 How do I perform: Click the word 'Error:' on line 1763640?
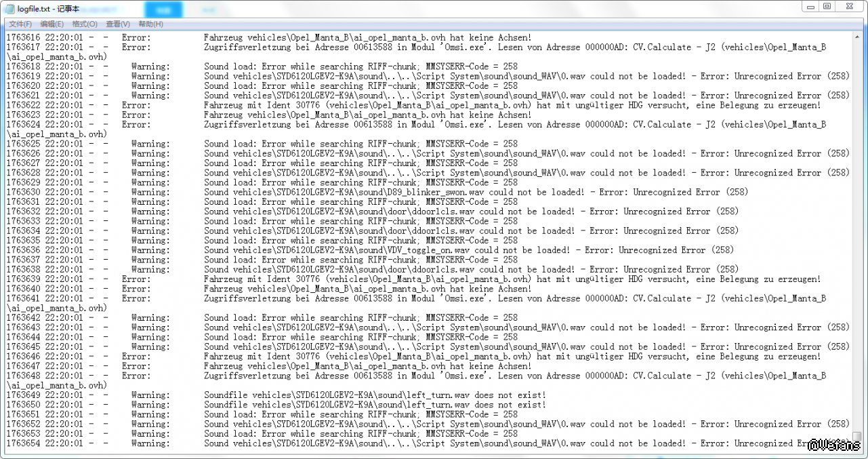coord(136,289)
